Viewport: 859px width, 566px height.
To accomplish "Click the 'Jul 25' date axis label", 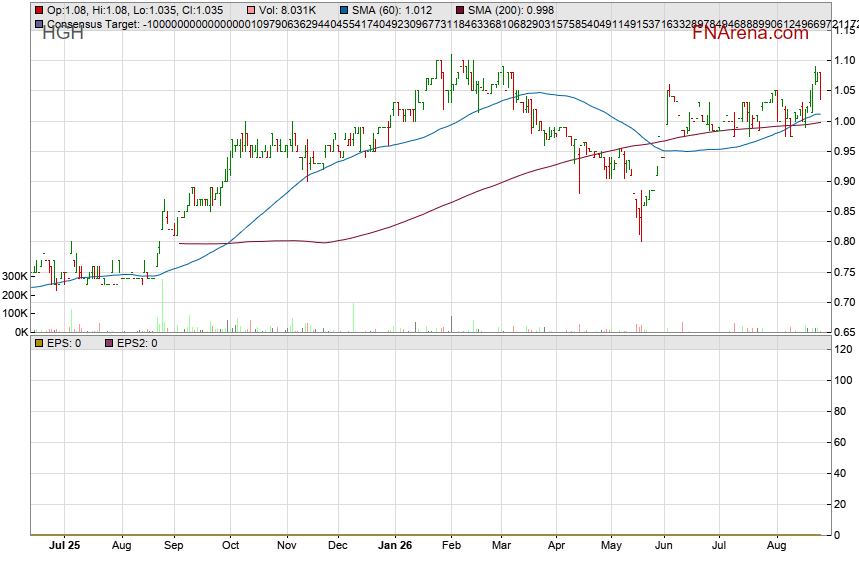I will [x=64, y=546].
